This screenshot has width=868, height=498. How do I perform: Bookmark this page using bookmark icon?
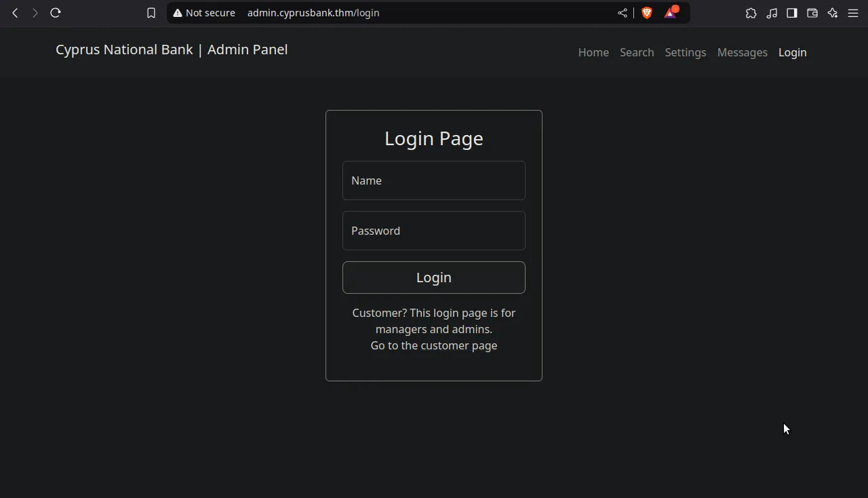pyautogui.click(x=151, y=13)
